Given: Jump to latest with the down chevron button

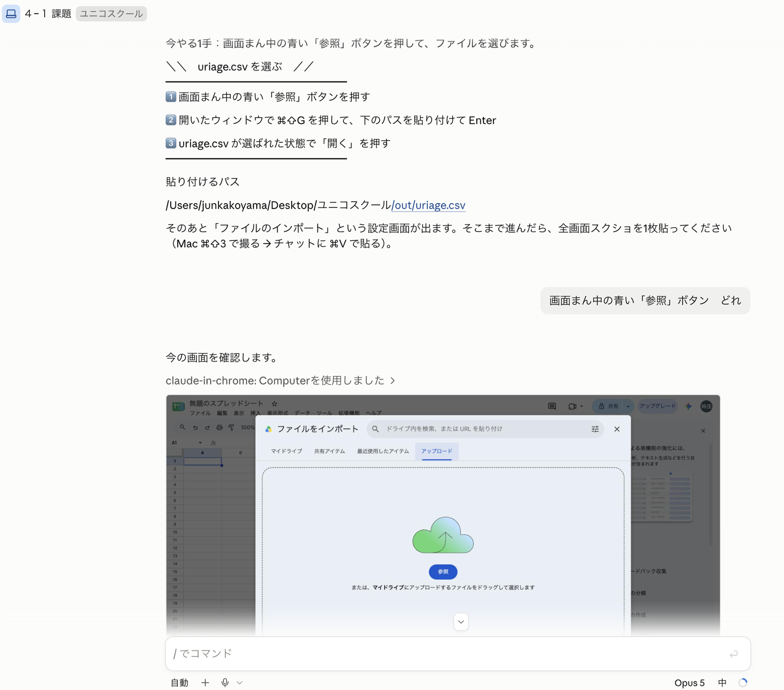Looking at the screenshot, I should [461, 622].
